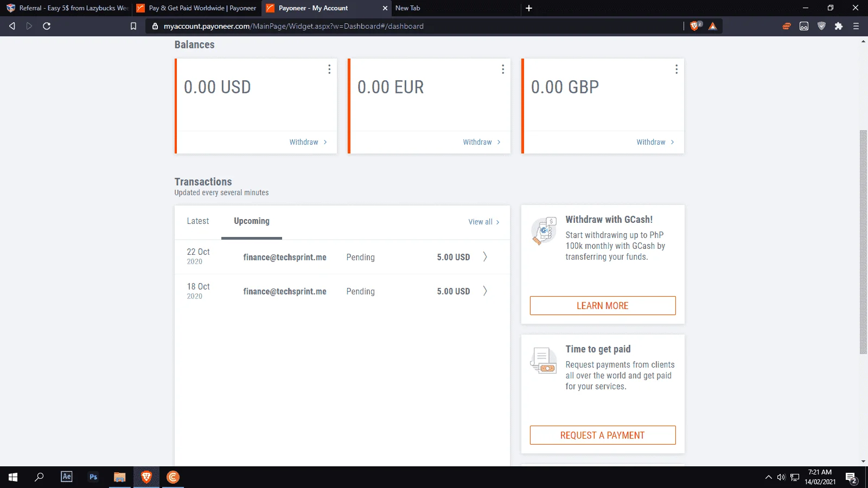Click the shield extension icon in toolbar

821,26
